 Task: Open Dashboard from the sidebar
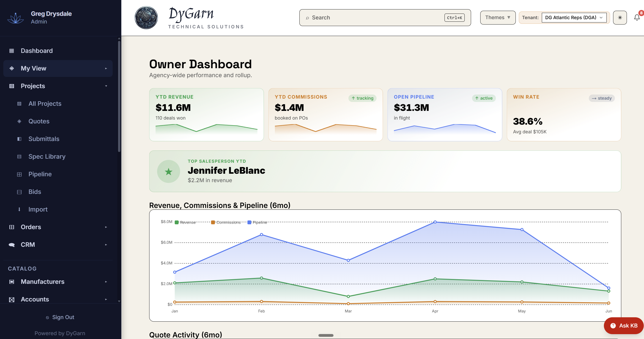pos(58,51)
